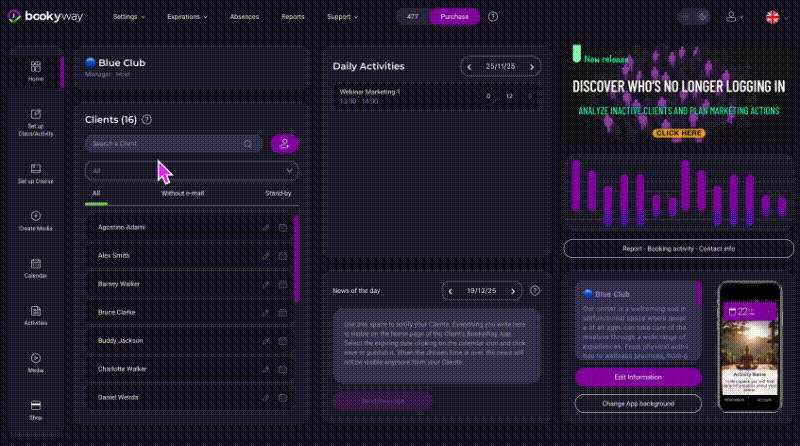The height and width of the screenshot is (446, 800).
Task: Click the Set up Course sidebar icon
Action: pos(36,173)
